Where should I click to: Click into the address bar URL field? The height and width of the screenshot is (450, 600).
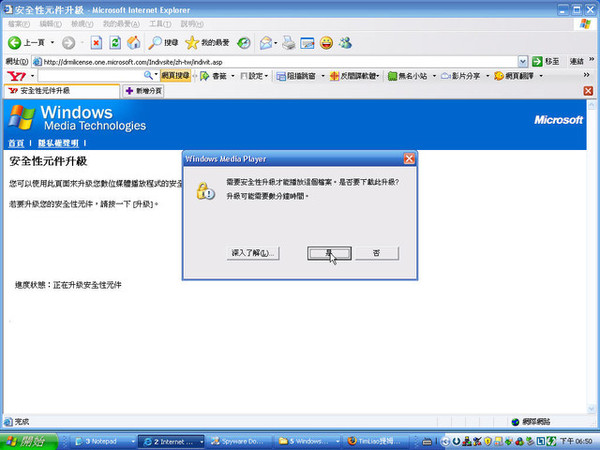tap(280, 62)
